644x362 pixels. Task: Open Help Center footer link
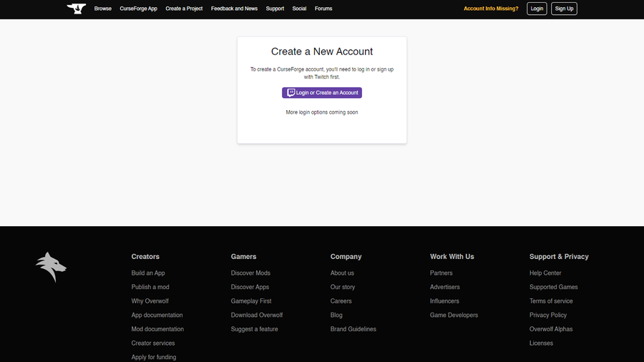tap(545, 273)
